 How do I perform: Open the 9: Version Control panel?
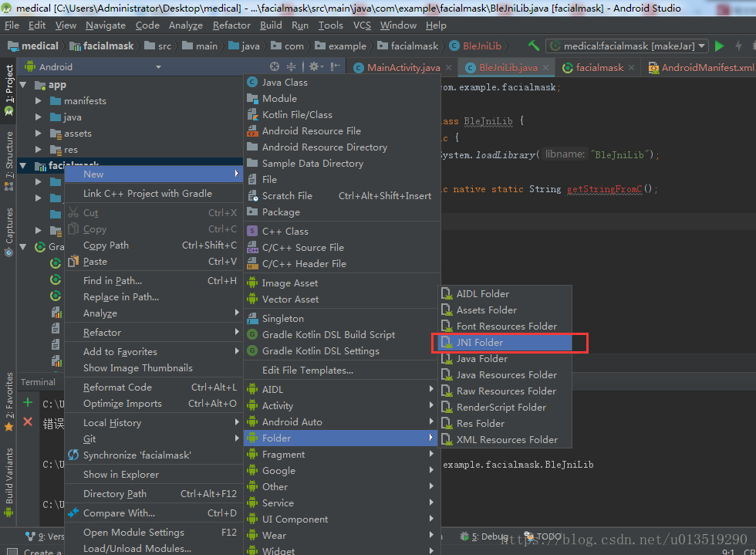click(45, 536)
